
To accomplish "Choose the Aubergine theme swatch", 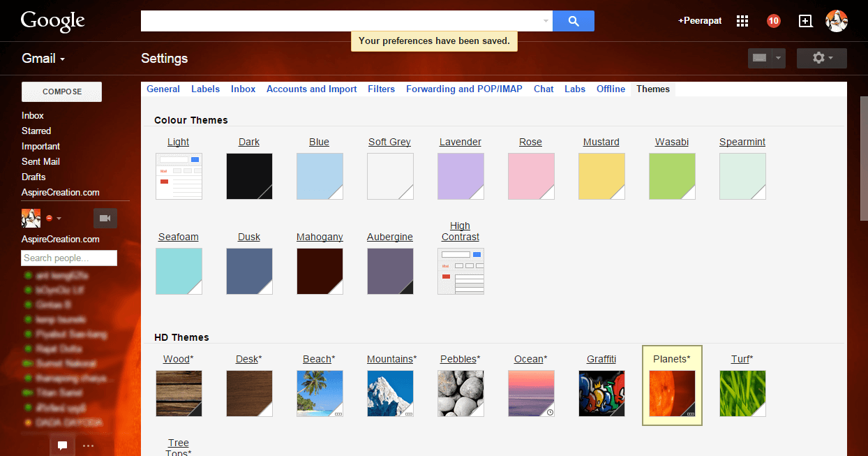I will point(390,271).
